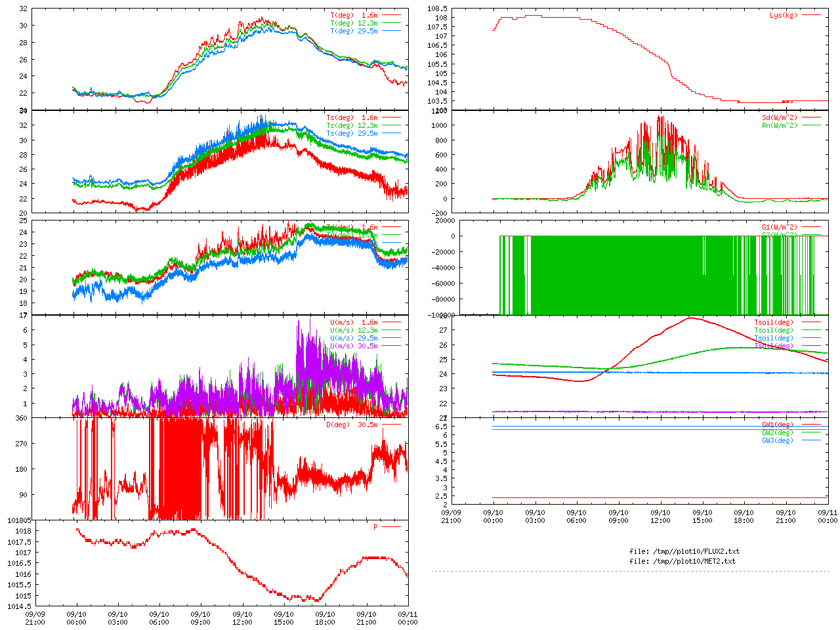Select the 'file: /tmp//plot10/MET2.txt' text
Screen dimensions: 840x630
tap(682, 561)
